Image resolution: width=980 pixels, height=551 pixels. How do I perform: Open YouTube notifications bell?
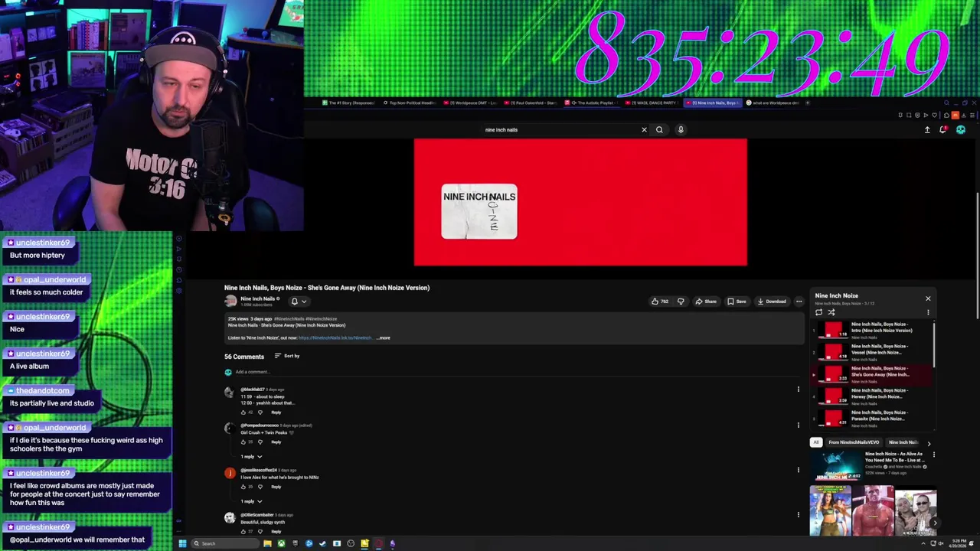tap(943, 129)
